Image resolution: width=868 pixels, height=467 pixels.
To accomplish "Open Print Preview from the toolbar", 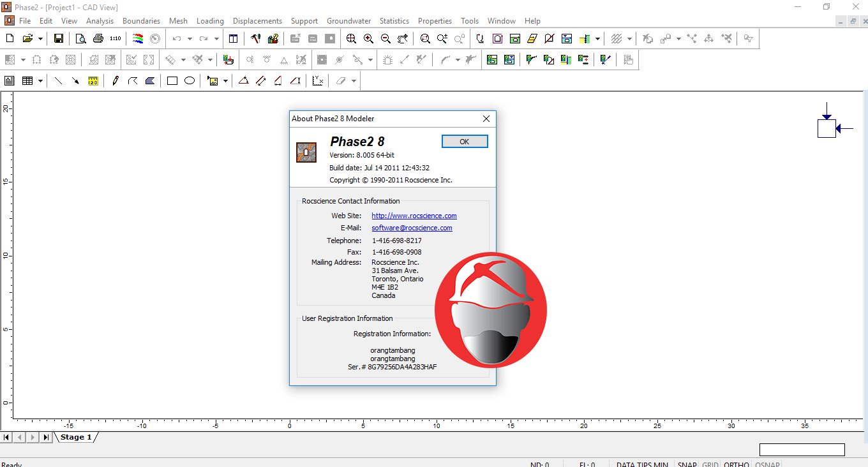I will tap(81, 38).
